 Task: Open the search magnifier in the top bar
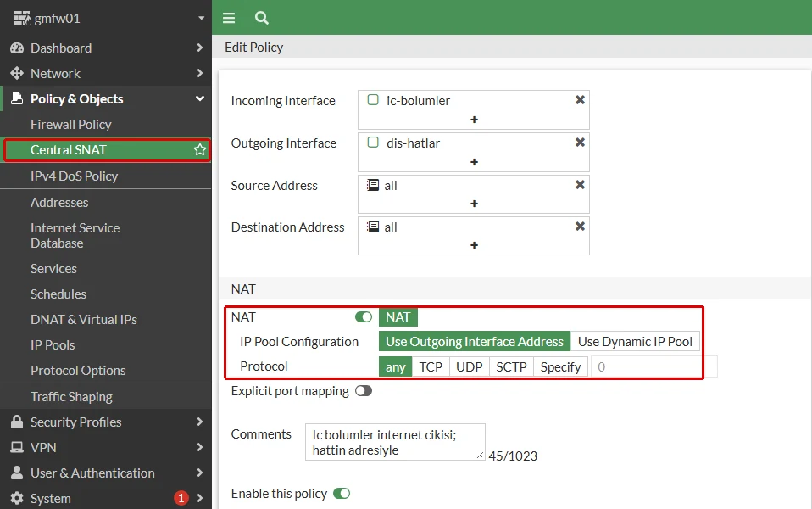(x=262, y=18)
